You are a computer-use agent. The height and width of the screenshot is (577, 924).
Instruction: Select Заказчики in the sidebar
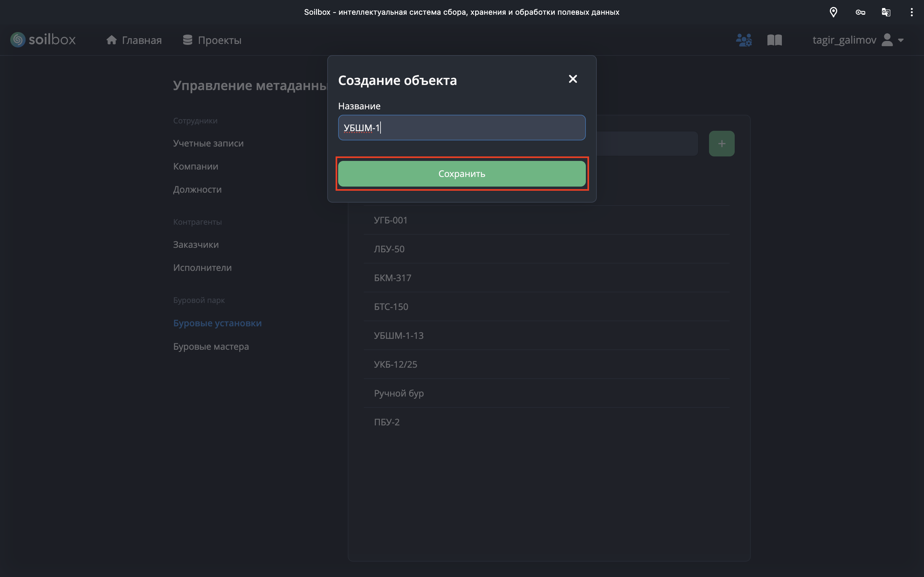click(195, 245)
